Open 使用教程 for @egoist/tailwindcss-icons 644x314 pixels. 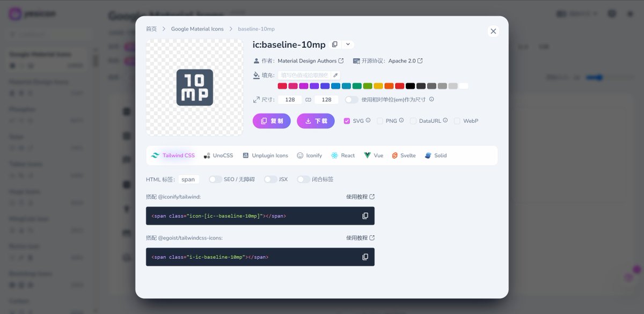tap(360, 238)
